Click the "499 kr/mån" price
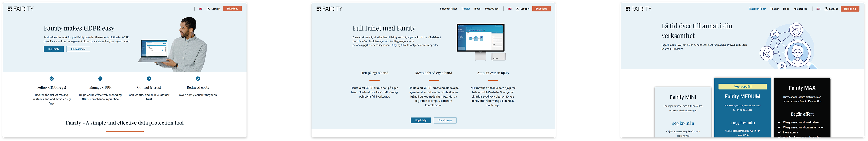The width and height of the screenshot is (868, 141). point(683,123)
